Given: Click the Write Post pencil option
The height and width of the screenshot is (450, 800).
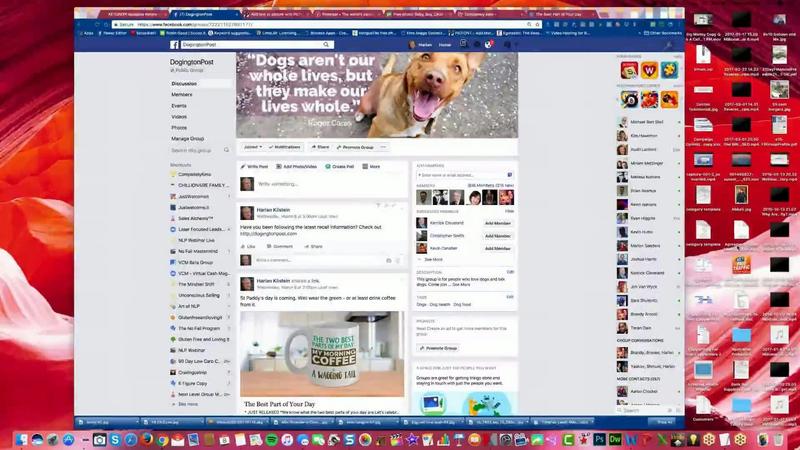Looking at the screenshot, I should [254, 167].
